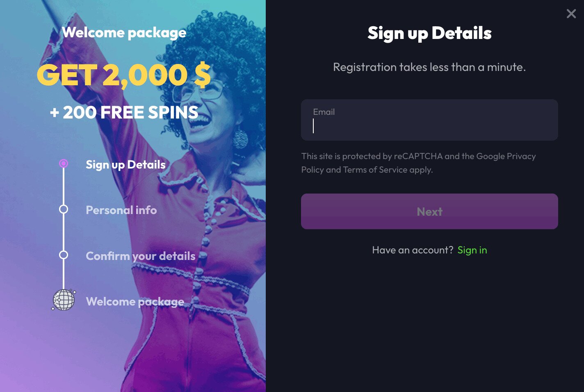Open the Sign up Details step label

click(125, 165)
